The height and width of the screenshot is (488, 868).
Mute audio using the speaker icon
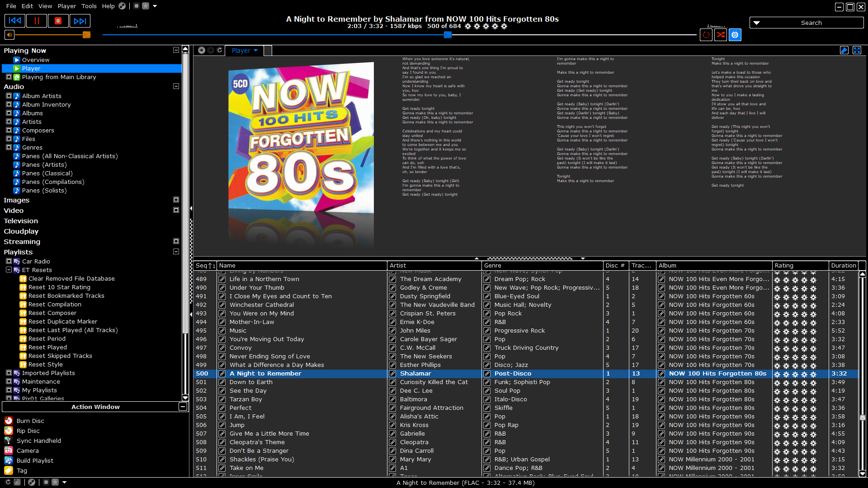pyautogui.click(x=9, y=35)
